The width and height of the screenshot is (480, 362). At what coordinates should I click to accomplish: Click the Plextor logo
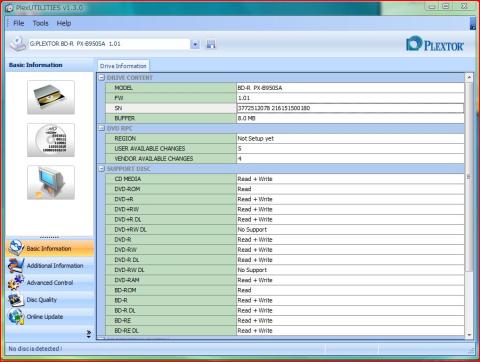tap(435, 44)
